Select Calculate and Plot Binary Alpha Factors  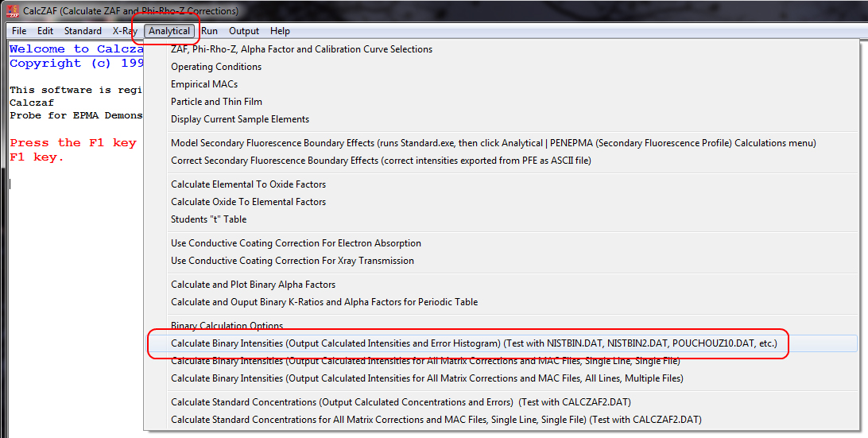pos(253,285)
